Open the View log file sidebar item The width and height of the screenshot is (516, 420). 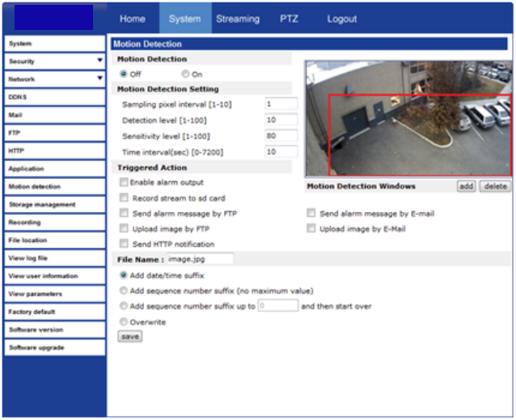coord(53,258)
